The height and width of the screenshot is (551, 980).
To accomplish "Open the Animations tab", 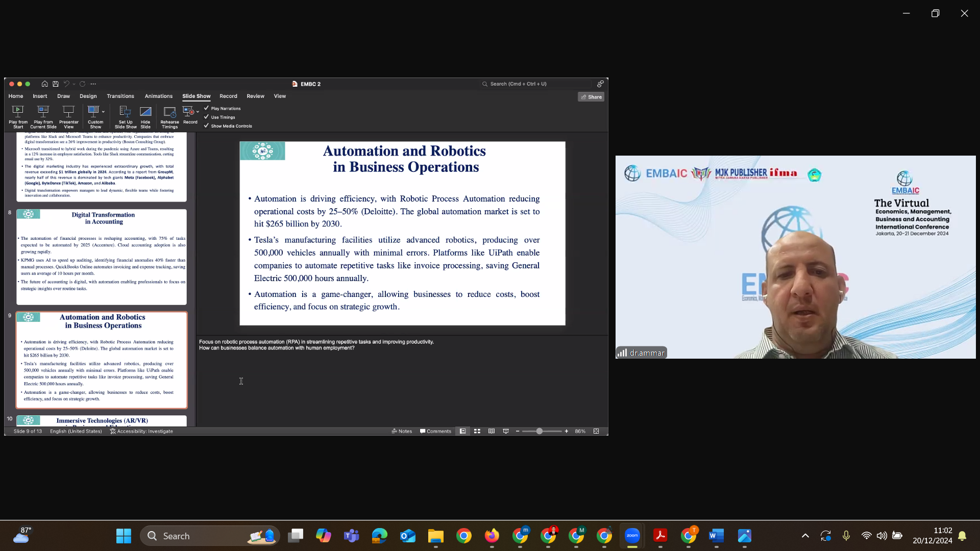I will click(158, 96).
